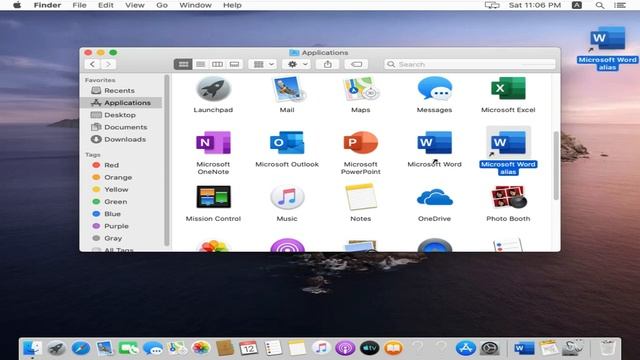640x360 pixels.
Task: Select Microsoft Excel icon
Action: [x=508, y=89]
